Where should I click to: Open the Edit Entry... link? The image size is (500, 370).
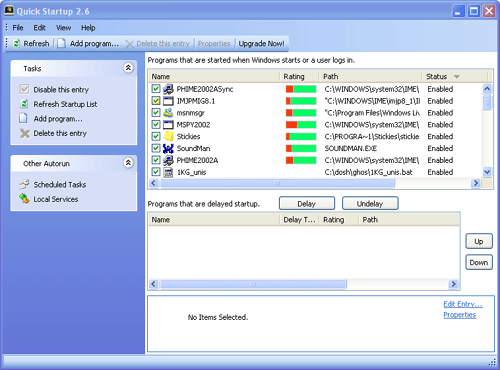point(463,304)
